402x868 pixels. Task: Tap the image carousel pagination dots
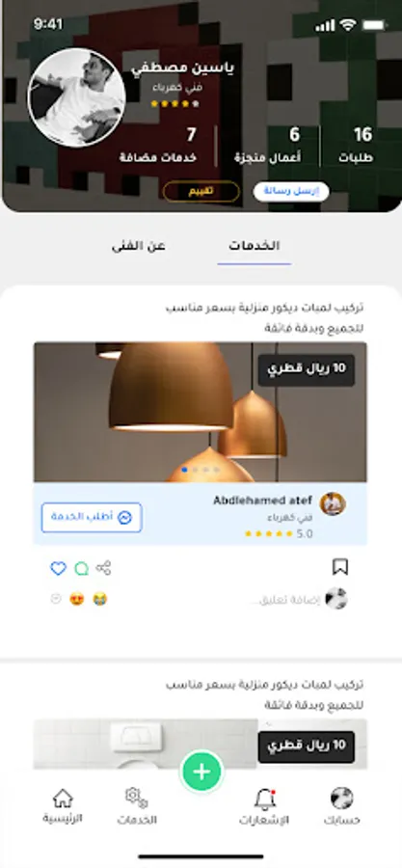201,470
